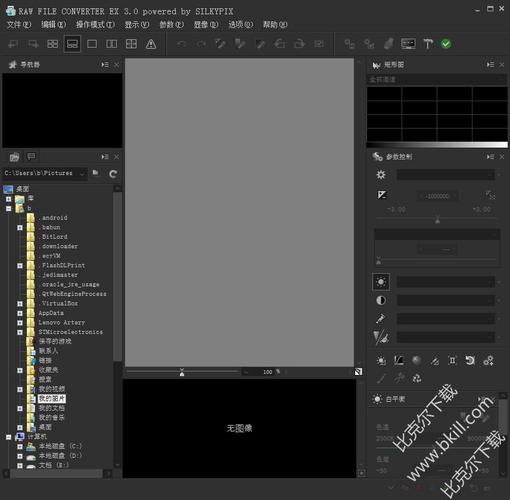Click the gear taste preset icon
The width and height of the screenshot is (510, 500).
pyautogui.click(x=381, y=174)
